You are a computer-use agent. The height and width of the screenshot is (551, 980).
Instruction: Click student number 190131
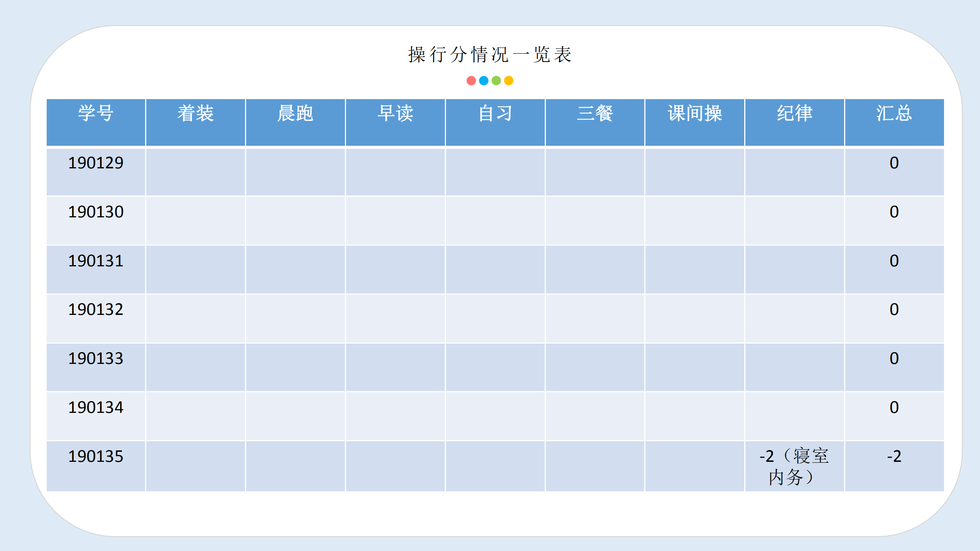tap(96, 261)
